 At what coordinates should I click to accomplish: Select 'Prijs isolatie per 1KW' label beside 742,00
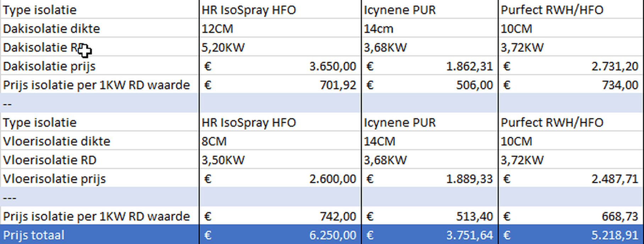100,216
